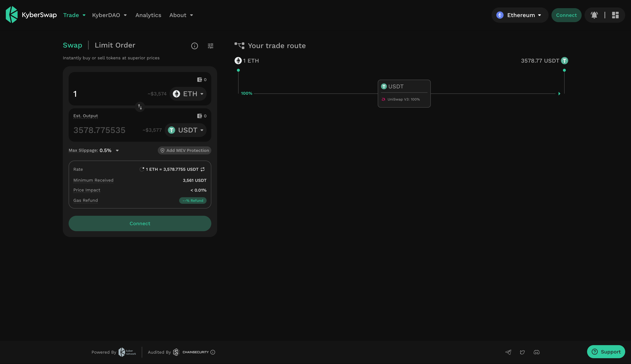Click the ETH icon in the trade route

(x=238, y=61)
